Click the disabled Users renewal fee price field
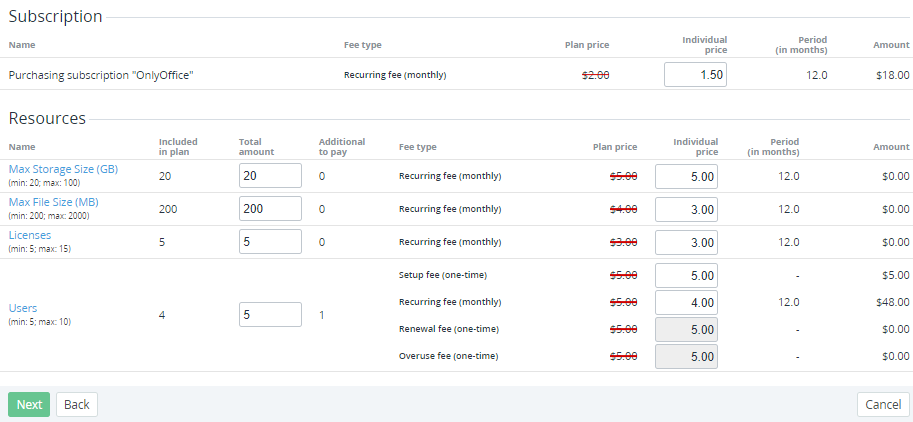 686,329
